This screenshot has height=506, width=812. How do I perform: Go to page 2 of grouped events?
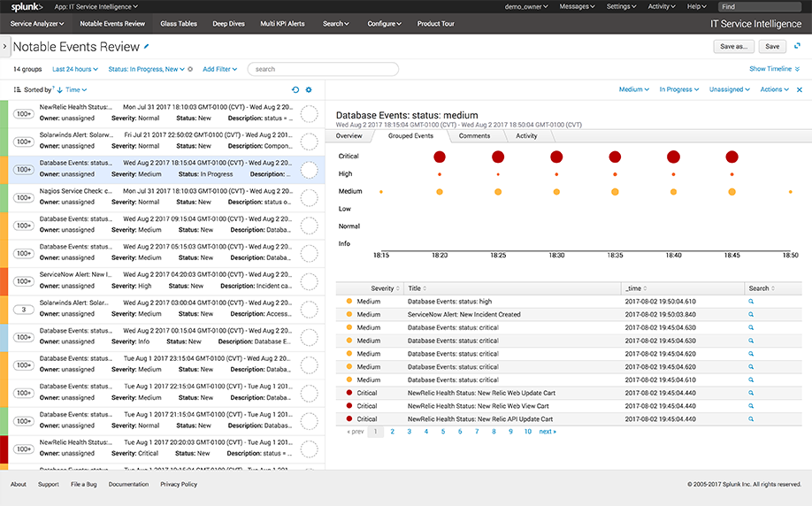click(x=393, y=432)
